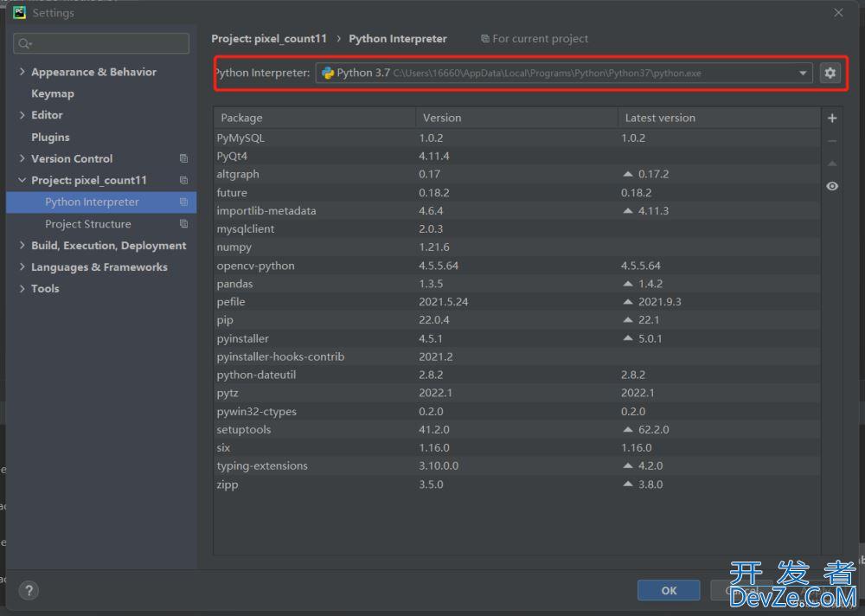Click the upgrade arrow icon for typing-extensions
Viewport: 865px width, 616px height.
point(628,465)
